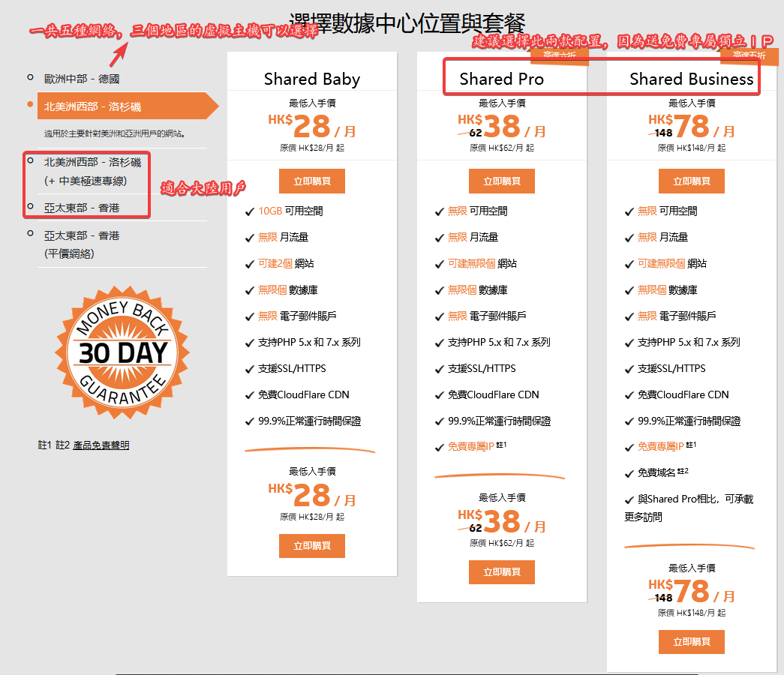Screen dimensions: 784x675
Task: Click 原價 HK$148/月 起 under the Shared Business title
Action: (692, 148)
